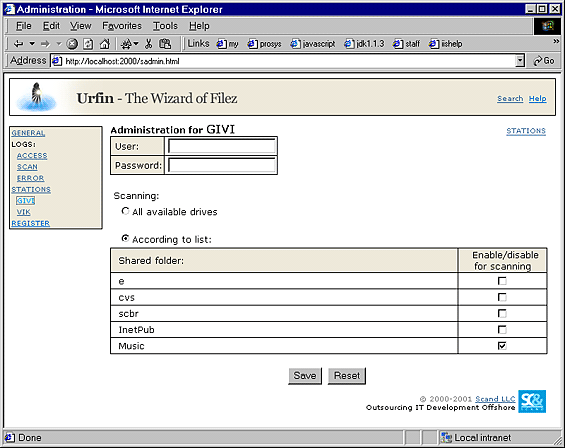Open the Back button history dropdown

[32, 44]
